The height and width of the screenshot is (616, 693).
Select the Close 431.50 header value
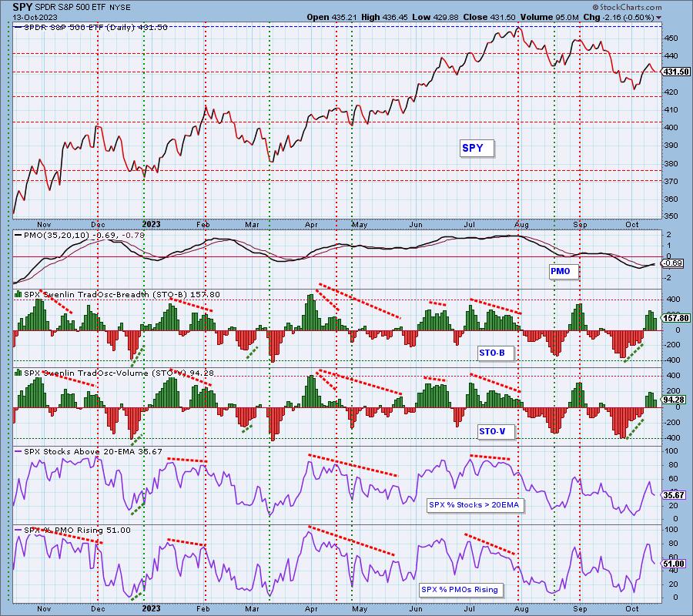[489, 17]
